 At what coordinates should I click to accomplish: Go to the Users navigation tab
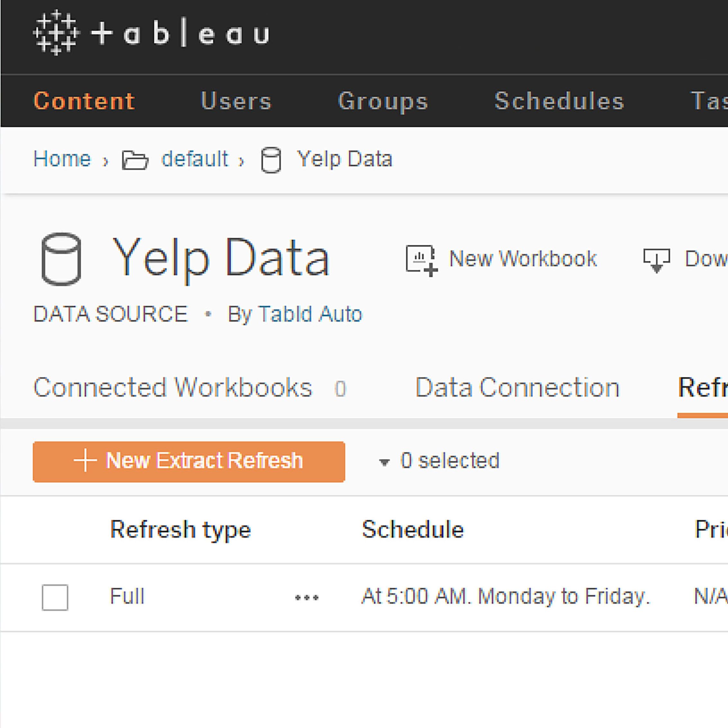(x=236, y=101)
